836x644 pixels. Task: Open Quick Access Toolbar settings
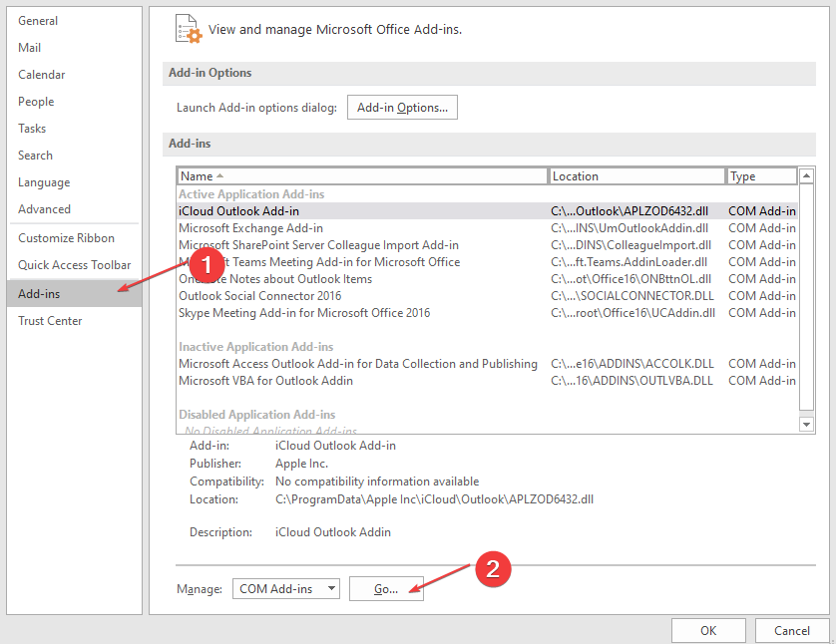[x=74, y=265]
